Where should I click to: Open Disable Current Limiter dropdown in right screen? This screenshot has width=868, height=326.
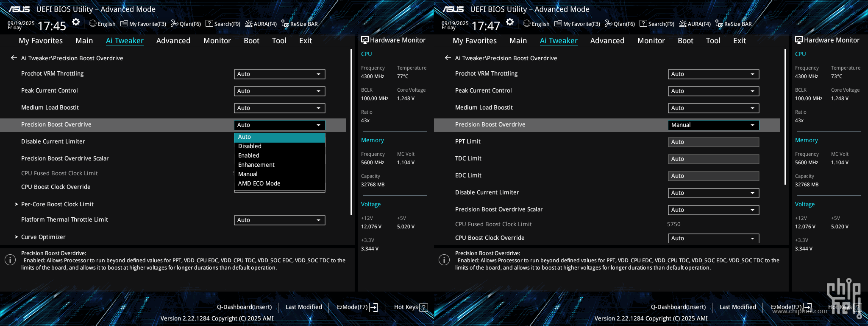(x=714, y=193)
